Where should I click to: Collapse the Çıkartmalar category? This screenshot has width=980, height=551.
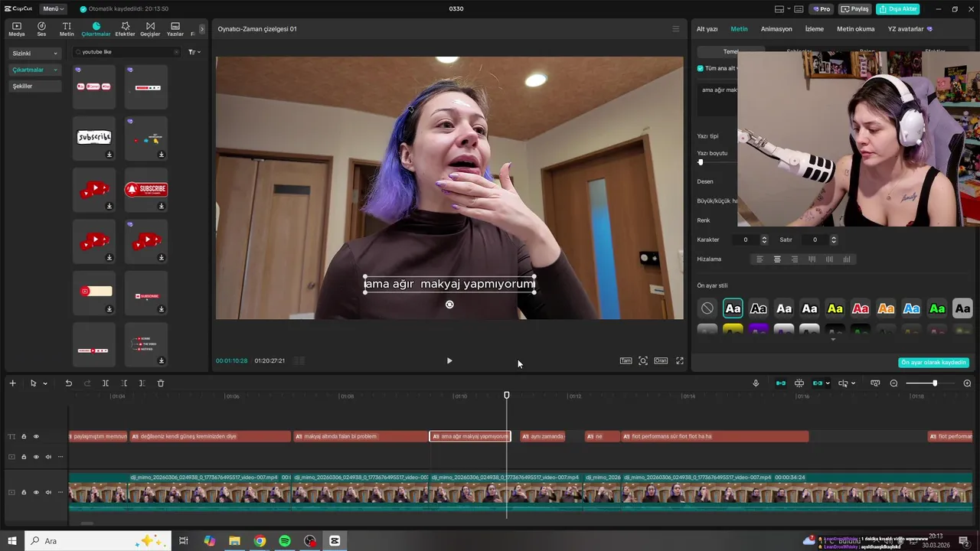coord(34,70)
